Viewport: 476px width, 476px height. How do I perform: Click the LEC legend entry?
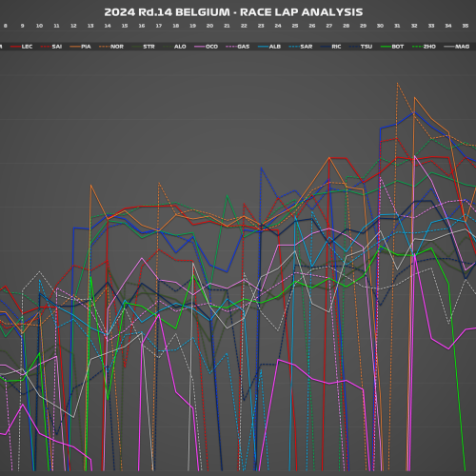click(x=22, y=47)
